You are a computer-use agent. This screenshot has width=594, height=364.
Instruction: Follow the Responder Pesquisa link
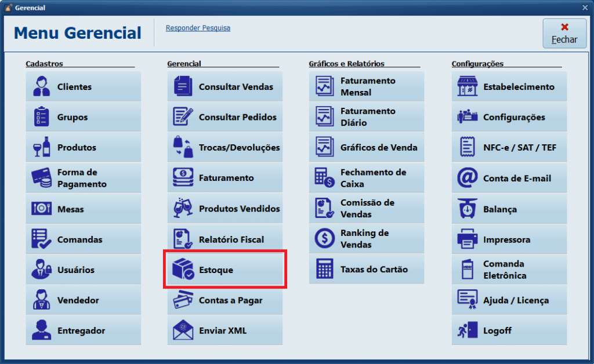coord(198,28)
